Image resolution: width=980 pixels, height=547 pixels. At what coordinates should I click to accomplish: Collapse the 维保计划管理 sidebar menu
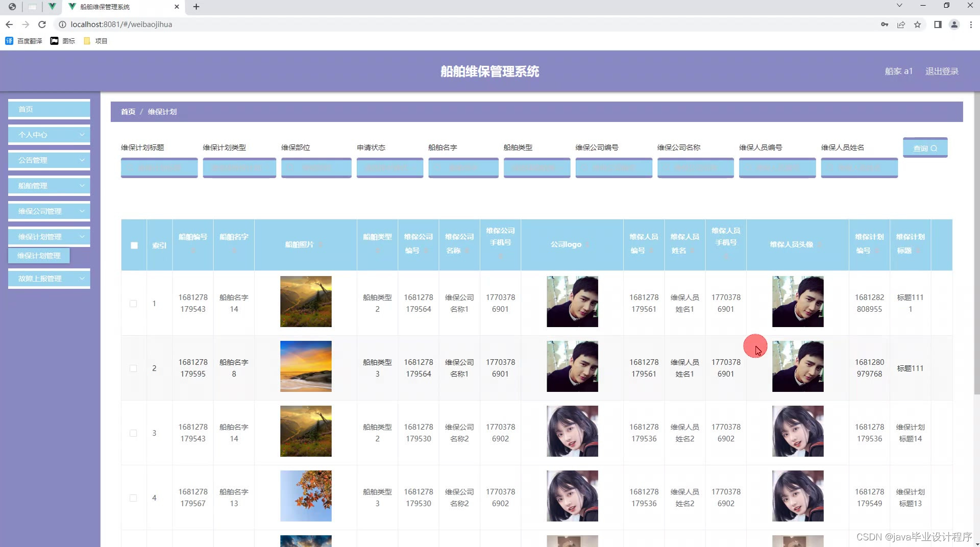pyautogui.click(x=49, y=237)
